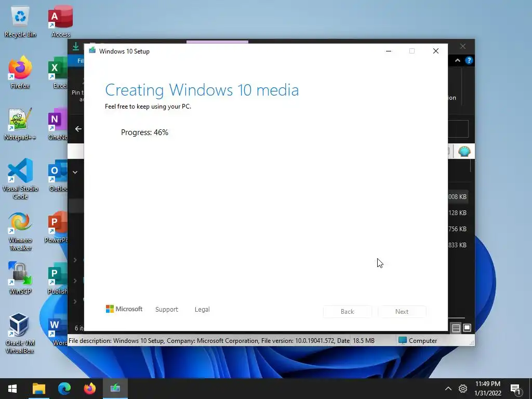Click the Creating Windows 10 media heading
The image size is (532, 399).
tap(202, 90)
